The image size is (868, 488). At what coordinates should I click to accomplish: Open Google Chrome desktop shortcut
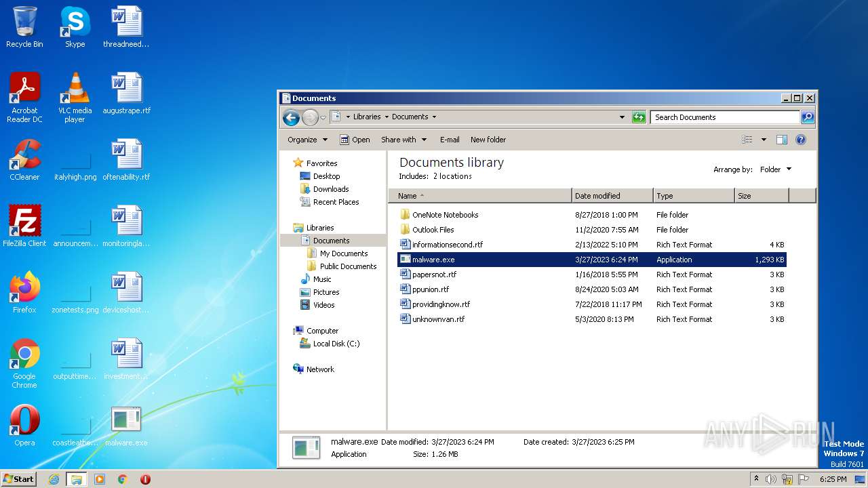point(24,363)
